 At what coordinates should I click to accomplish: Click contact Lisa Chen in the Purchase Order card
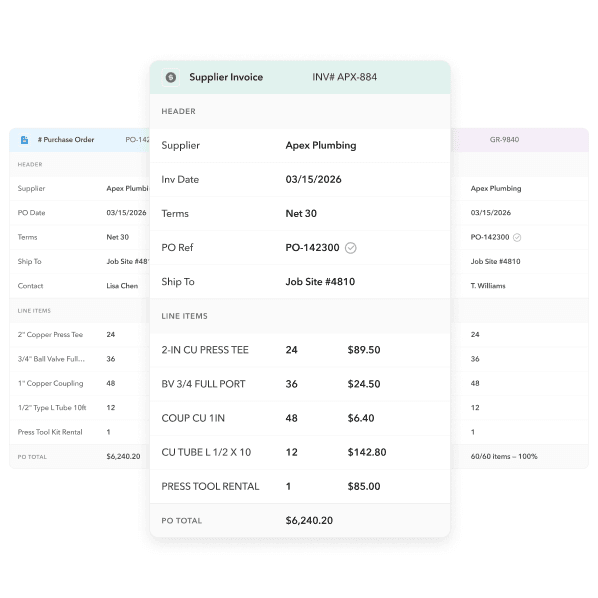tap(122, 286)
